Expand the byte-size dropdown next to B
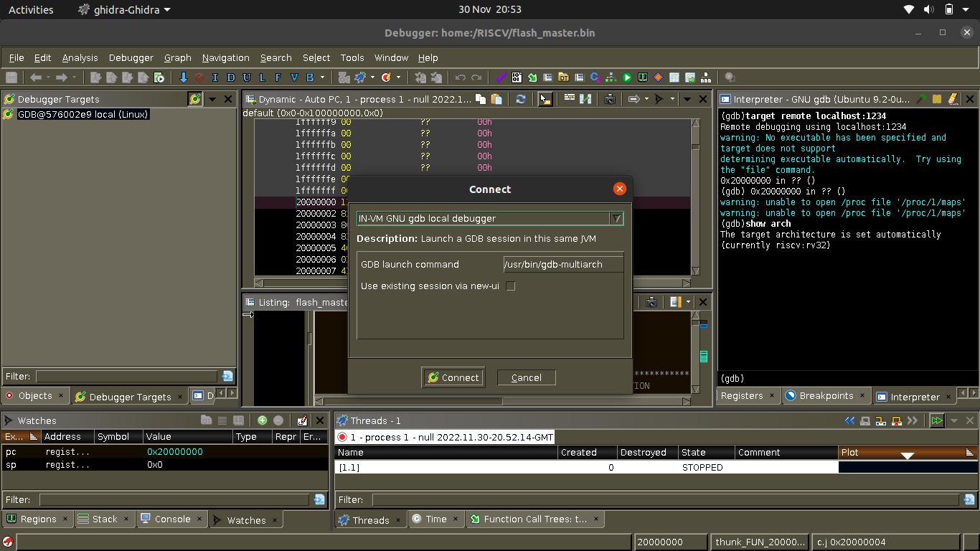Image resolution: width=980 pixels, height=551 pixels. coord(324,77)
